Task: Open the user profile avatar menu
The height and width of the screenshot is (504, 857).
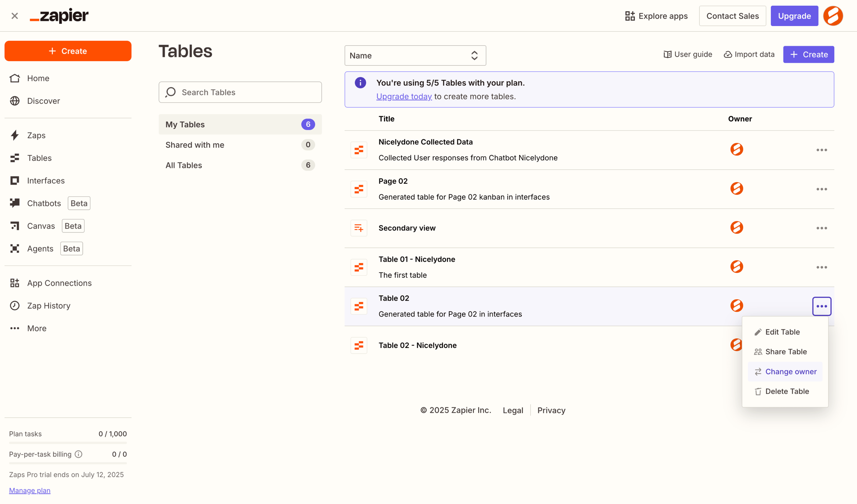Action: [x=833, y=16]
